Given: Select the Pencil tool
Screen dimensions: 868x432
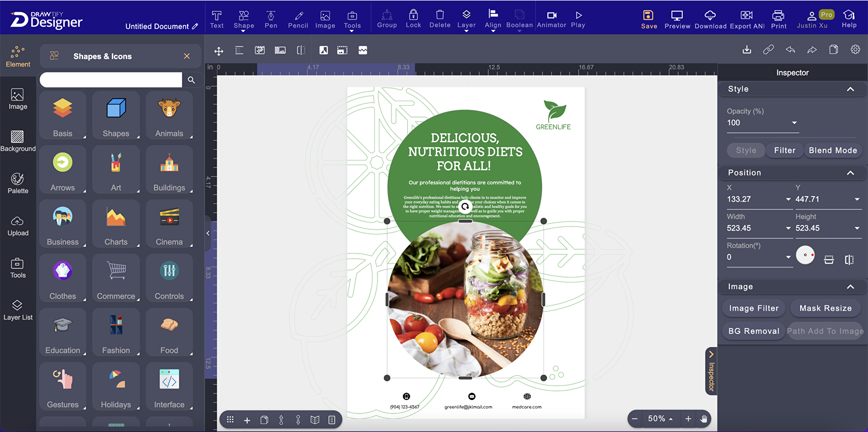Looking at the screenshot, I should pos(298,19).
